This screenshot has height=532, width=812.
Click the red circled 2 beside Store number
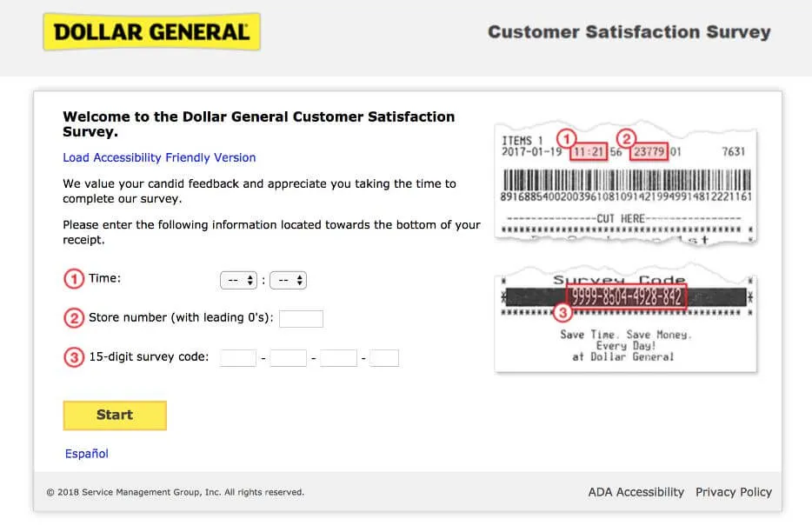[73, 318]
